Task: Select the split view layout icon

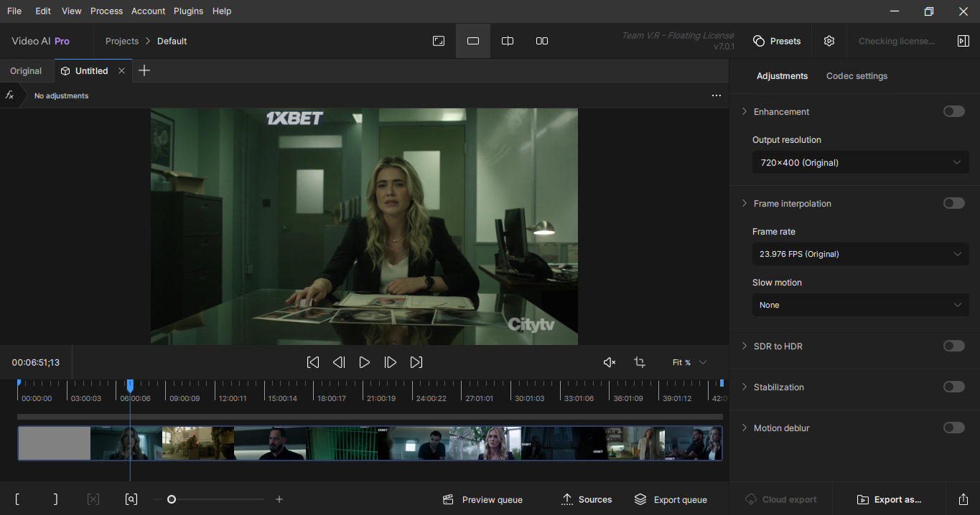Action: coord(508,41)
